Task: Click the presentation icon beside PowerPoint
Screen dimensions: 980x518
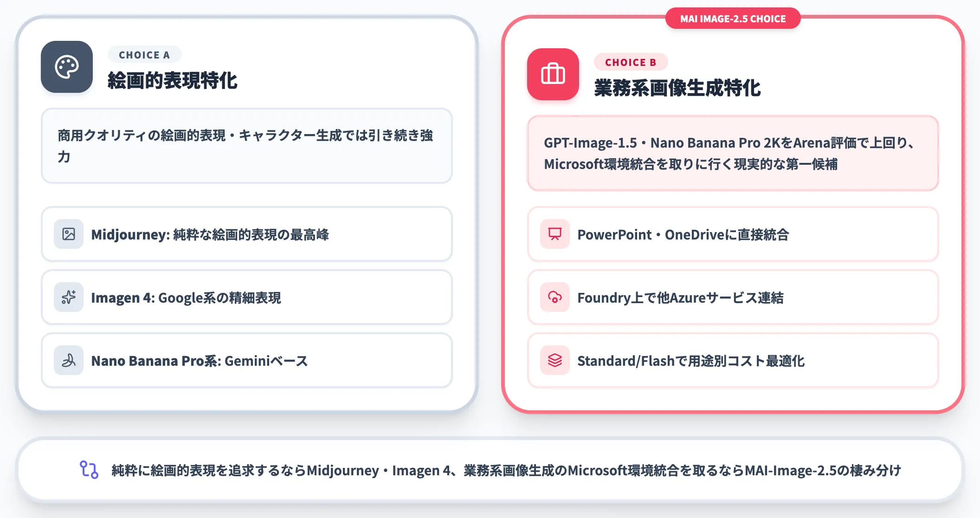Action: pos(555,234)
